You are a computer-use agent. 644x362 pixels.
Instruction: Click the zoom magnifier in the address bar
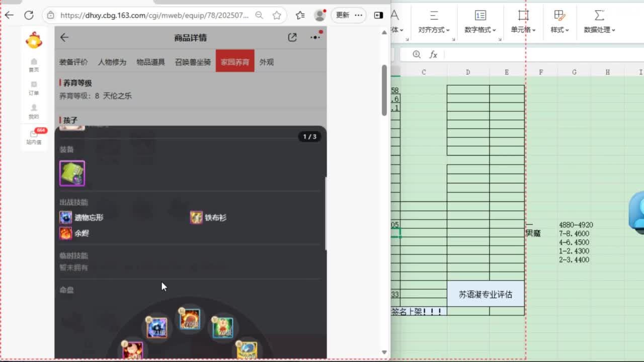(x=259, y=15)
